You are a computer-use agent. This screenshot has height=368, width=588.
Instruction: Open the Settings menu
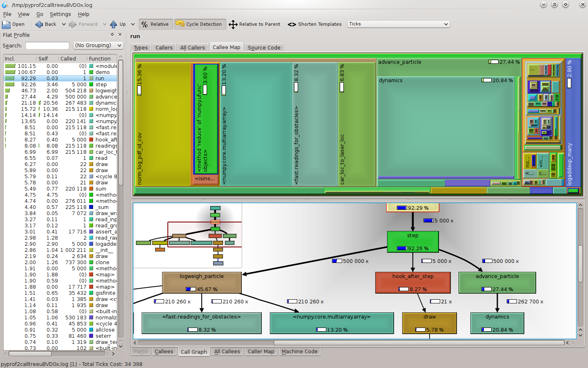[x=60, y=14]
